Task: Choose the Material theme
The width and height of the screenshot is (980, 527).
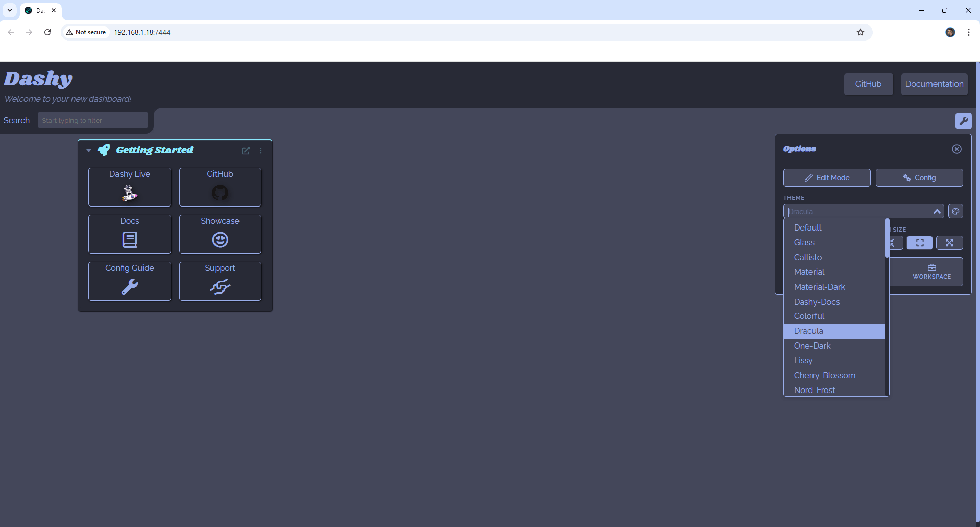Action: click(834, 272)
